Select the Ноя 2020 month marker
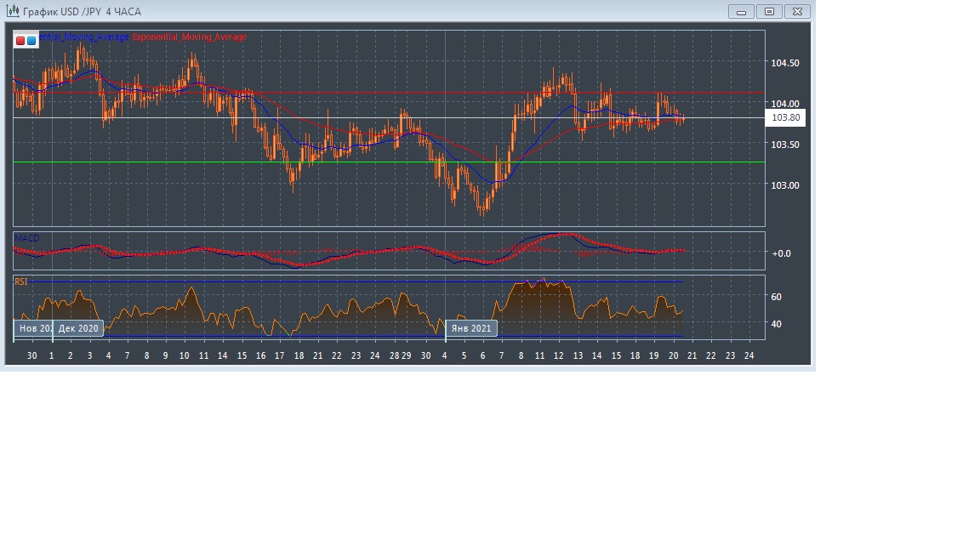980x551 pixels. (34, 328)
